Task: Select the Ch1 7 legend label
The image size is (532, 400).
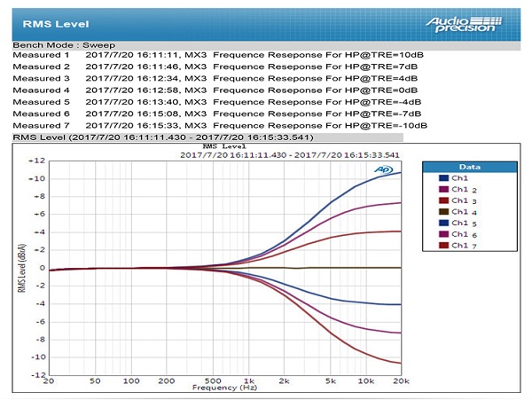Action: tap(464, 246)
